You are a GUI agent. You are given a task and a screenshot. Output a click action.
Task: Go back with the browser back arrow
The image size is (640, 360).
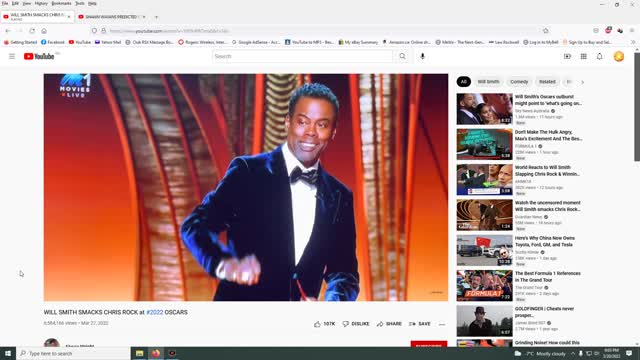point(8,31)
